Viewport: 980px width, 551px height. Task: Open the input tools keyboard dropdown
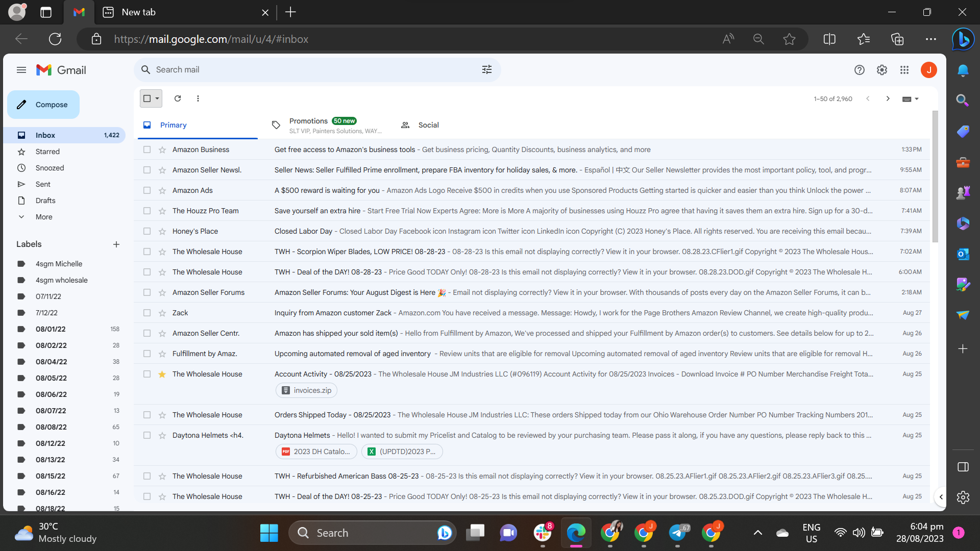click(x=911, y=99)
